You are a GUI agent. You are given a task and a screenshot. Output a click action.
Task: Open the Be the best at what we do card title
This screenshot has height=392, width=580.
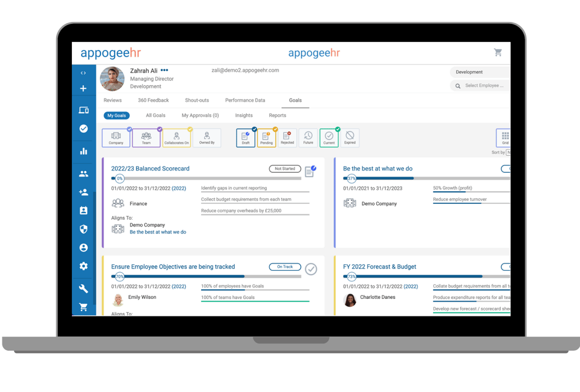378,169
